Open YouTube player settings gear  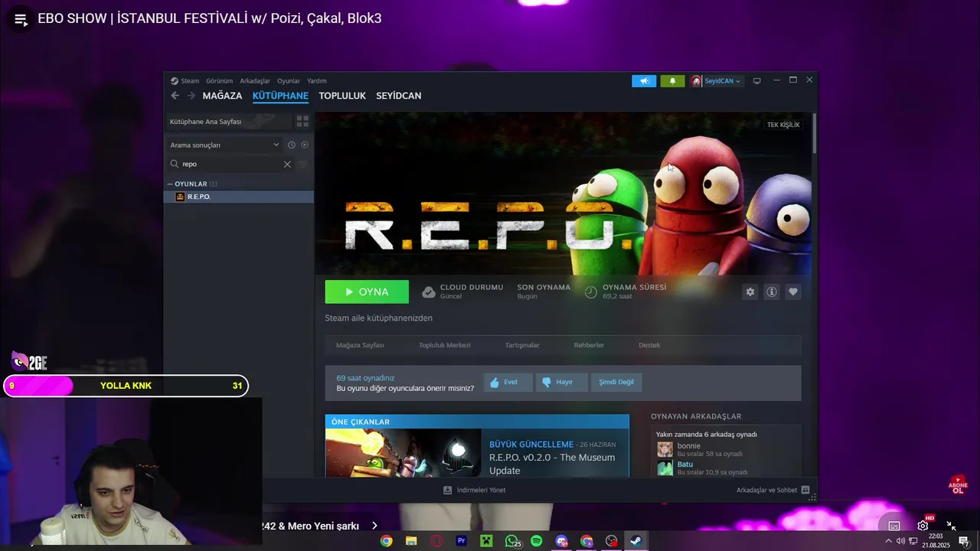coord(923,525)
